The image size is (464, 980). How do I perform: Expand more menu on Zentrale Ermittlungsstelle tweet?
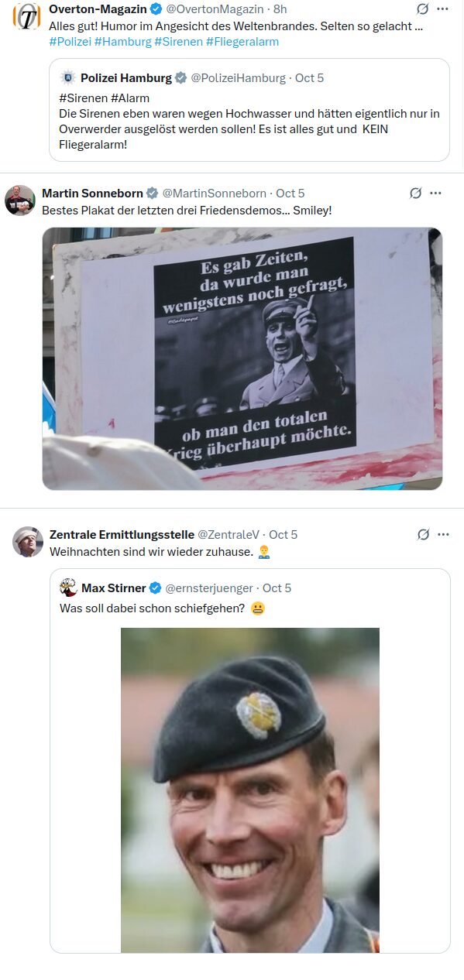(443, 534)
